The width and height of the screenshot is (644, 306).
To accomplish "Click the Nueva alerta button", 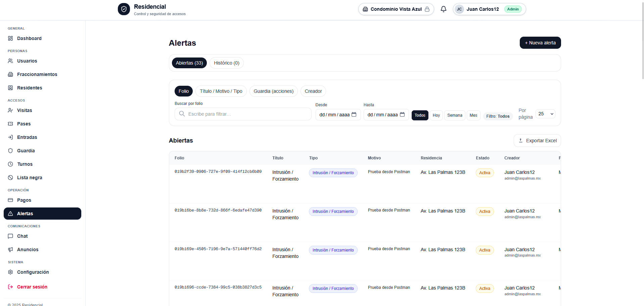I will click(x=540, y=43).
